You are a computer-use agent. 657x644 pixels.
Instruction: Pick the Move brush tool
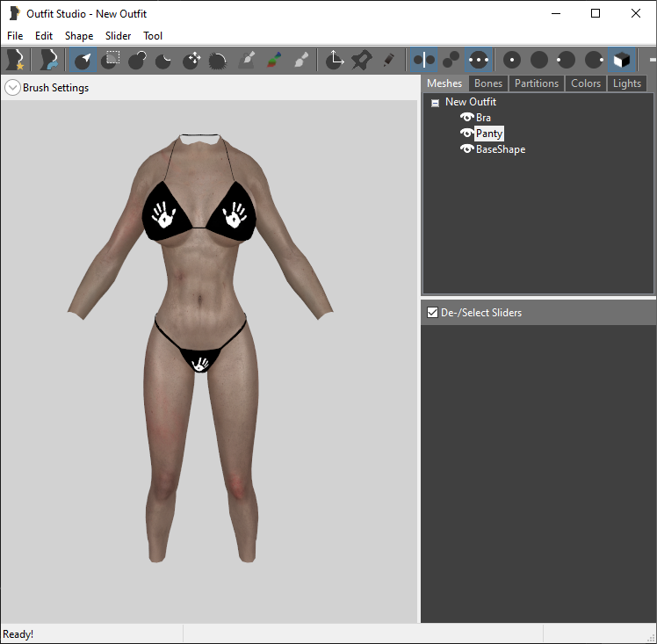pos(191,60)
